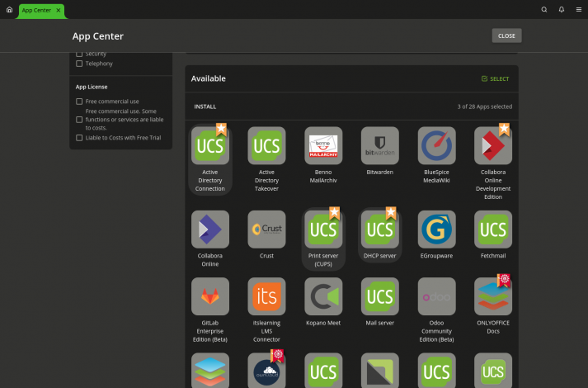Click the SELECT button in Available
The height and width of the screenshot is (388, 588).
[495, 78]
